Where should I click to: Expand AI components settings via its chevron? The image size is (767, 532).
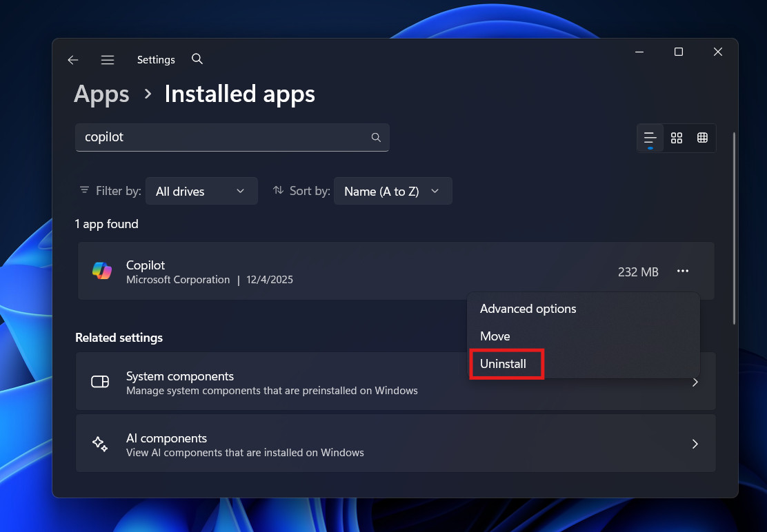pos(695,443)
